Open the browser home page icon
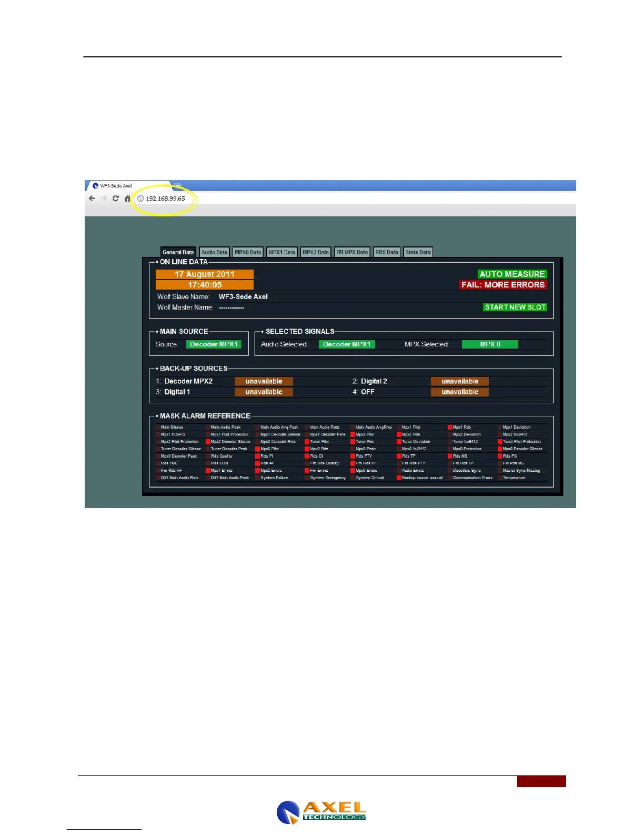 (127, 198)
